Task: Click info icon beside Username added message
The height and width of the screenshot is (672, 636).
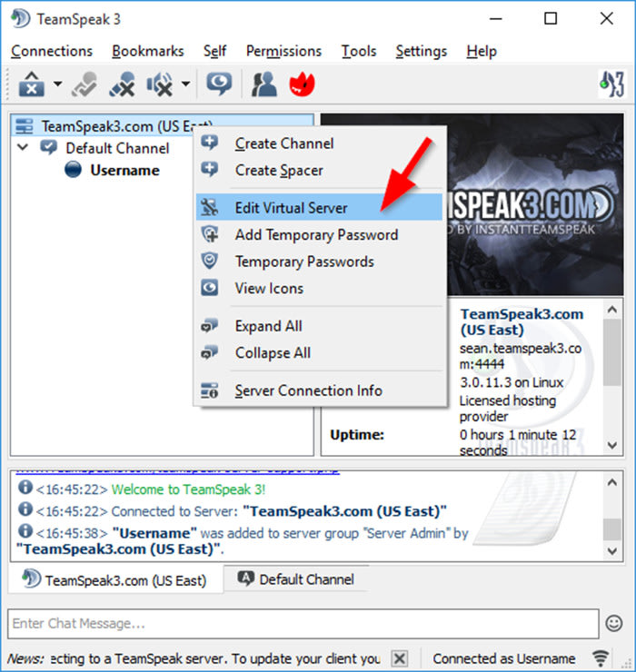Action: tap(25, 531)
